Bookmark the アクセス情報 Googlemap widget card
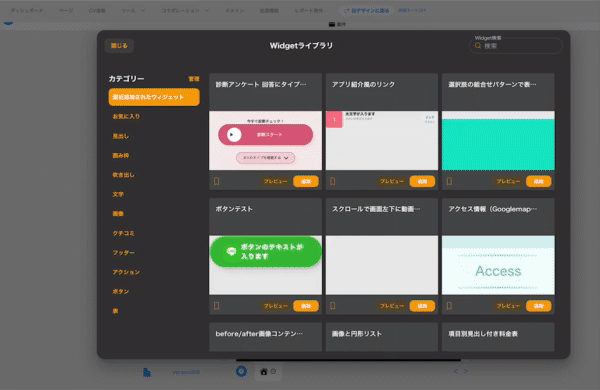 (x=449, y=306)
